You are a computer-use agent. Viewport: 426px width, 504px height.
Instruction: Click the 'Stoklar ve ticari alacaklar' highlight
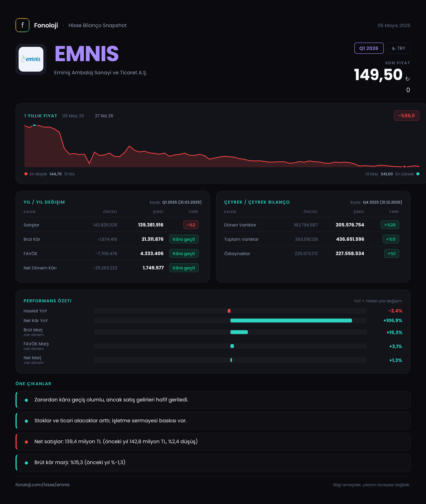pyautogui.click(x=213, y=421)
